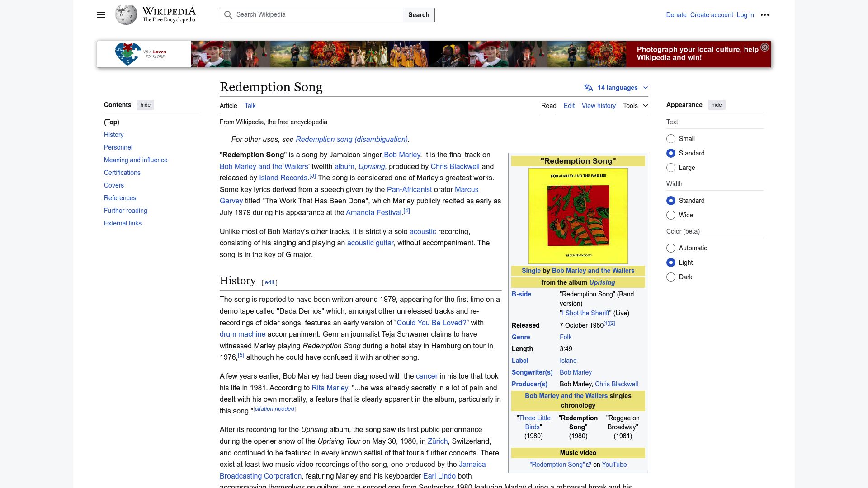Hide the Contents sidebar

(x=145, y=104)
